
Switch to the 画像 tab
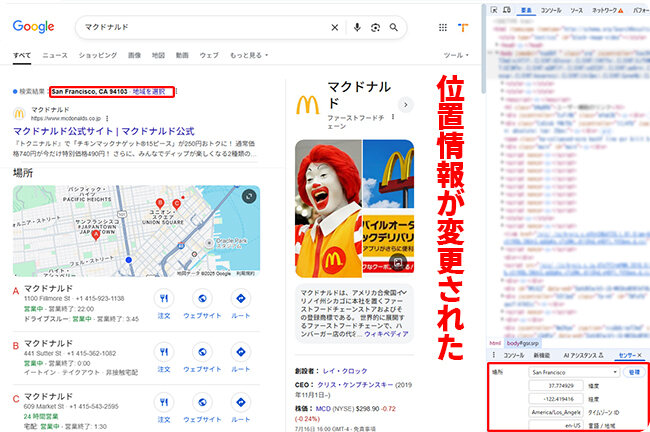click(x=134, y=55)
